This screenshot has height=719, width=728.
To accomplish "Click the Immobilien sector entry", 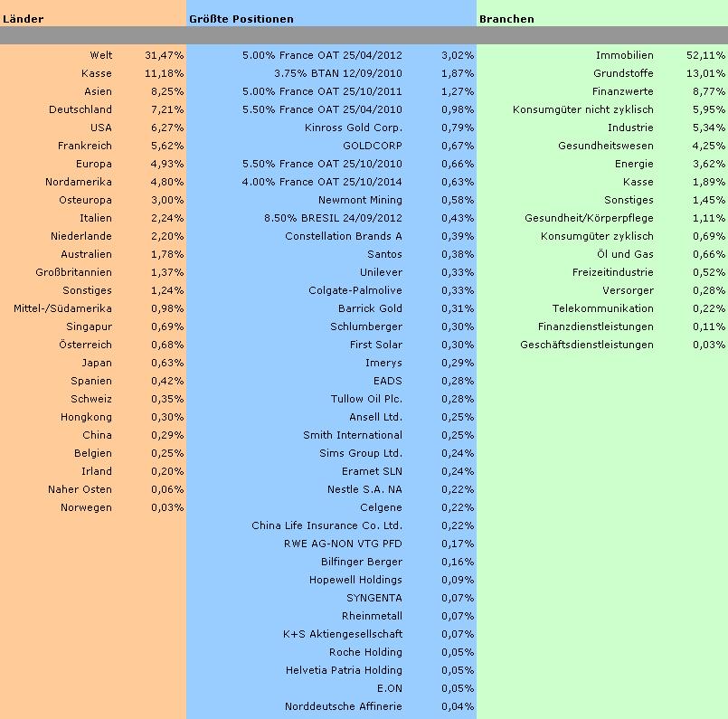I will (x=624, y=55).
